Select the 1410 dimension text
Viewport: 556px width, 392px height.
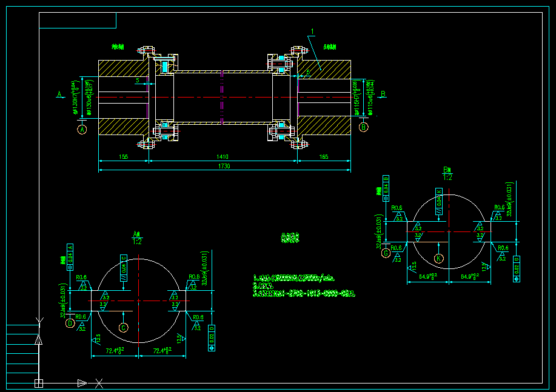point(223,157)
